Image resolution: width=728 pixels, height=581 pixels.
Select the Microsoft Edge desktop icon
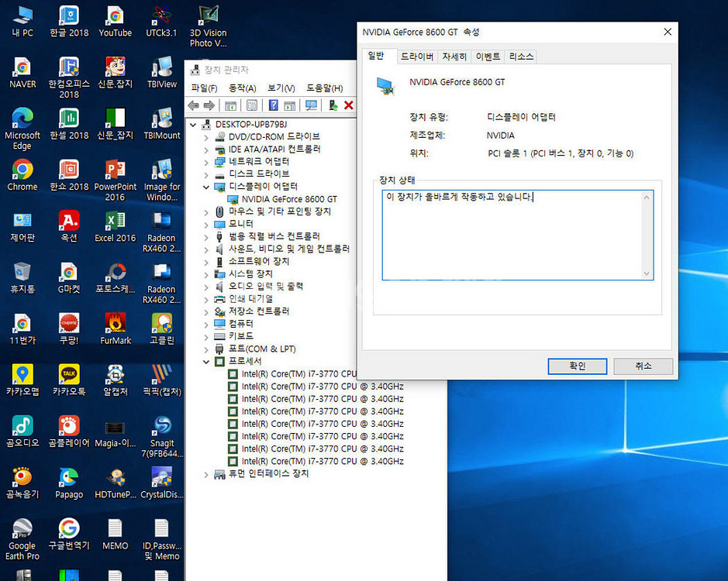coord(22,129)
